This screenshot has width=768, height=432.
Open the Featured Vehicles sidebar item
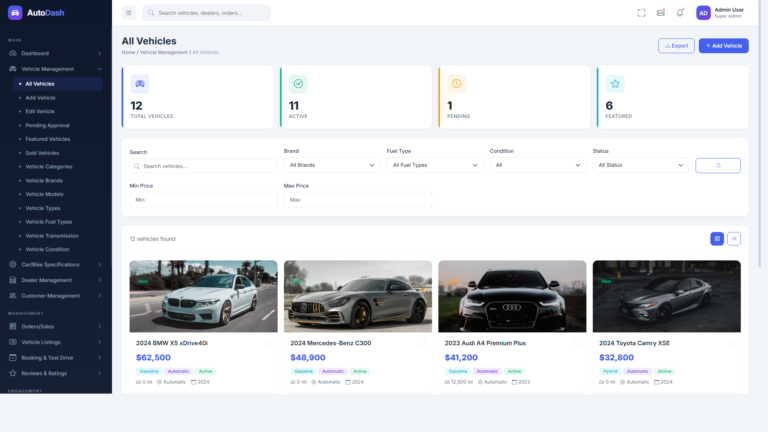click(x=58, y=139)
